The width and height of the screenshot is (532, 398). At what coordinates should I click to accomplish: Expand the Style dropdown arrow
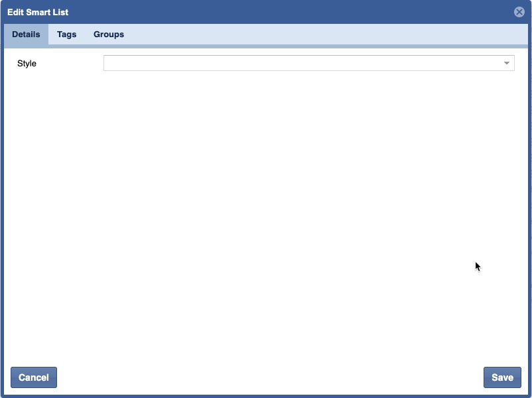pyautogui.click(x=507, y=63)
